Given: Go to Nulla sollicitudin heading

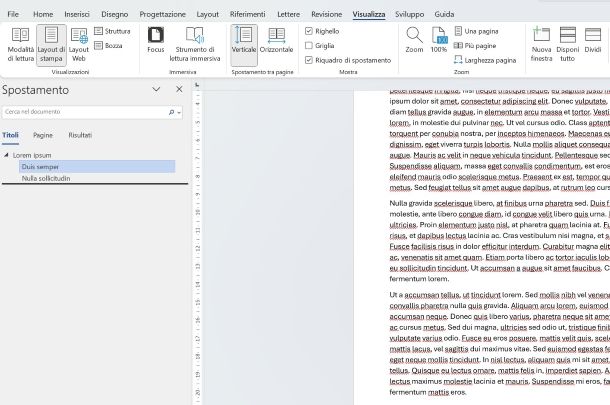Looking at the screenshot, I should [46, 178].
